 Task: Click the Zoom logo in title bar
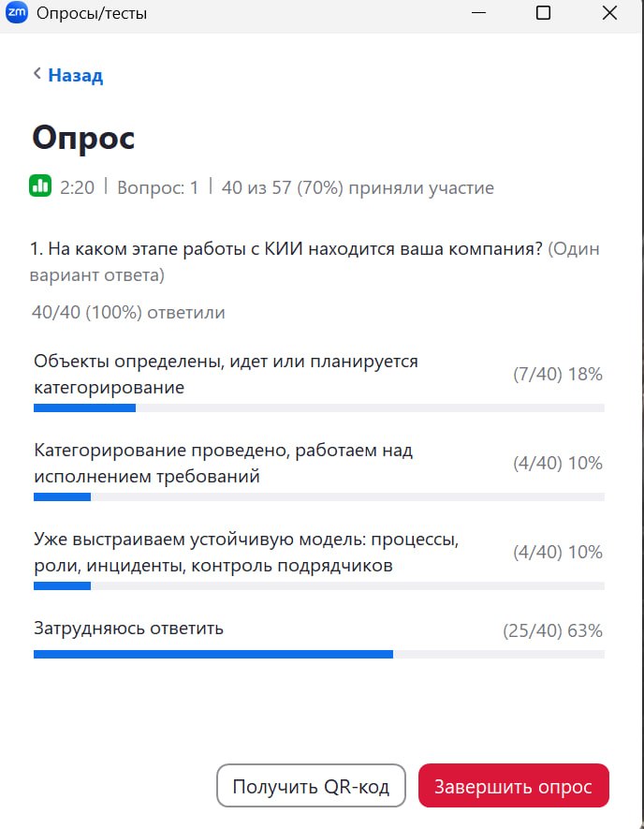(17, 13)
